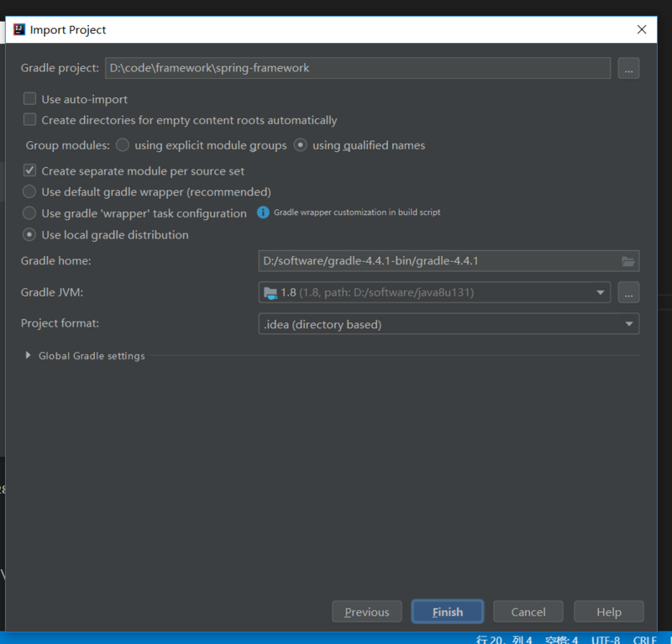The image size is (672, 644).
Task: Click the JDK folder icon in Gradle JVM
Action: pyautogui.click(x=270, y=293)
